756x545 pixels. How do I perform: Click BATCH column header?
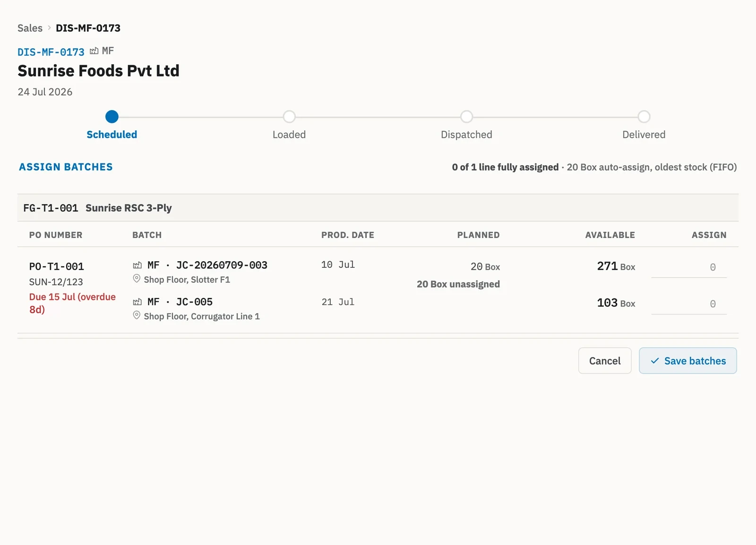click(x=147, y=235)
